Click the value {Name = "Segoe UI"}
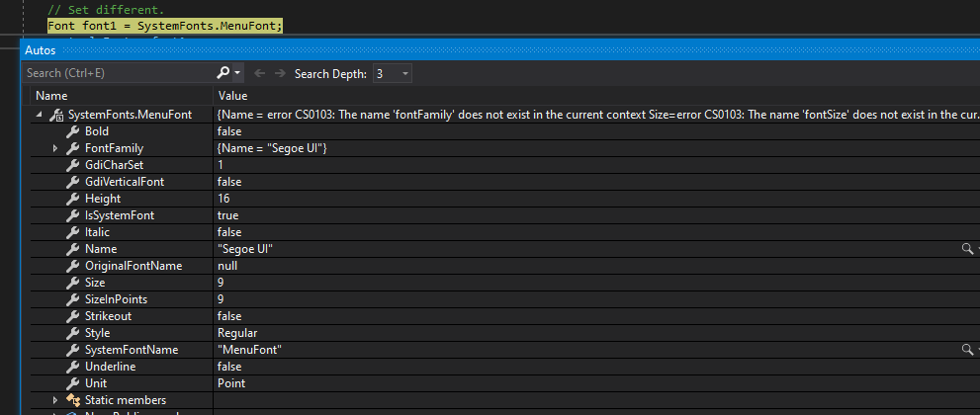This screenshot has height=415, width=980. coord(273,148)
